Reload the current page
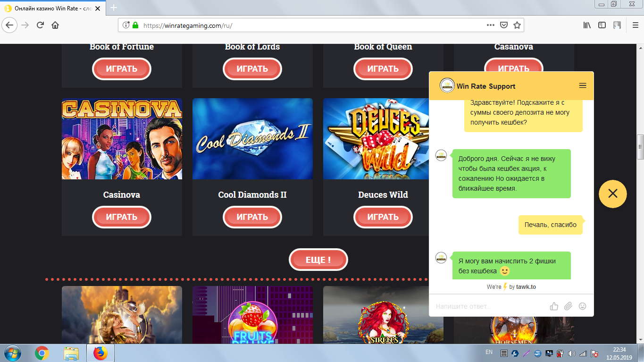Image resolution: width=644 pixels, height=362 pixels. tap(40, 25)
